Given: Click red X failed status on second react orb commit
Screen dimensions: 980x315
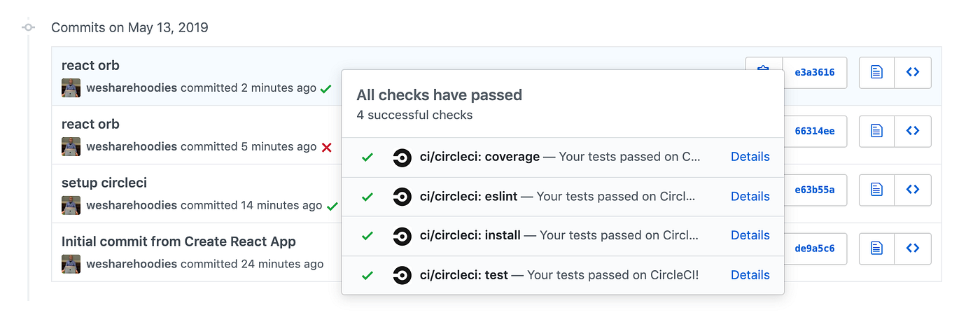Looking at the screenshot, I should [x=326, y=147].
